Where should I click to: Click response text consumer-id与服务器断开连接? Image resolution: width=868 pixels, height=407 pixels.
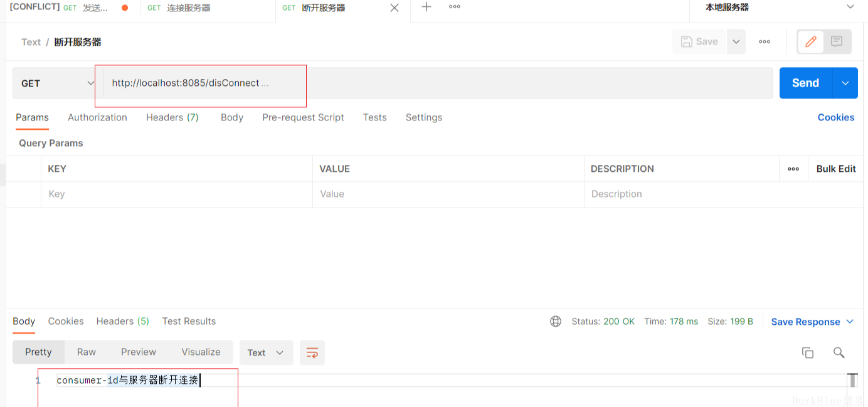(127, 380)
